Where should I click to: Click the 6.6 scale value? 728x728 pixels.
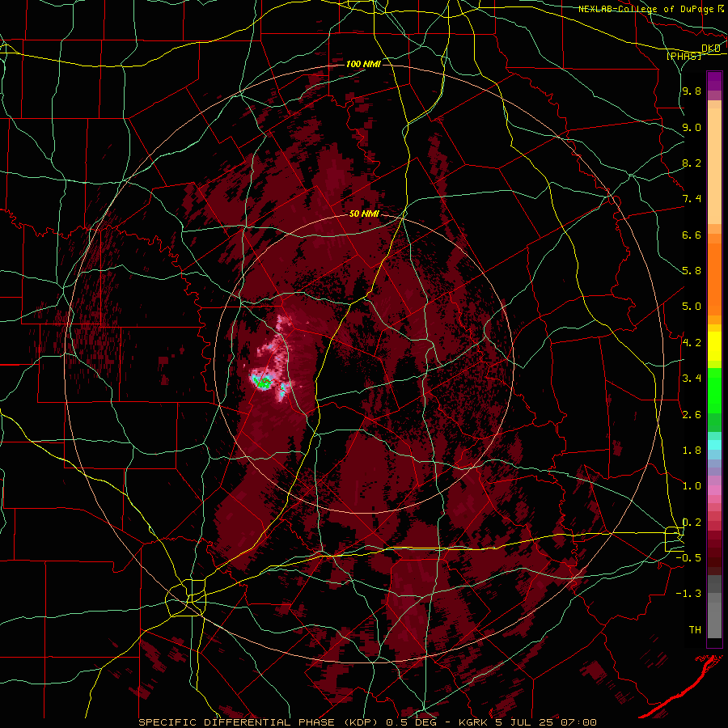pyautogui.click(x=692, y=235)
